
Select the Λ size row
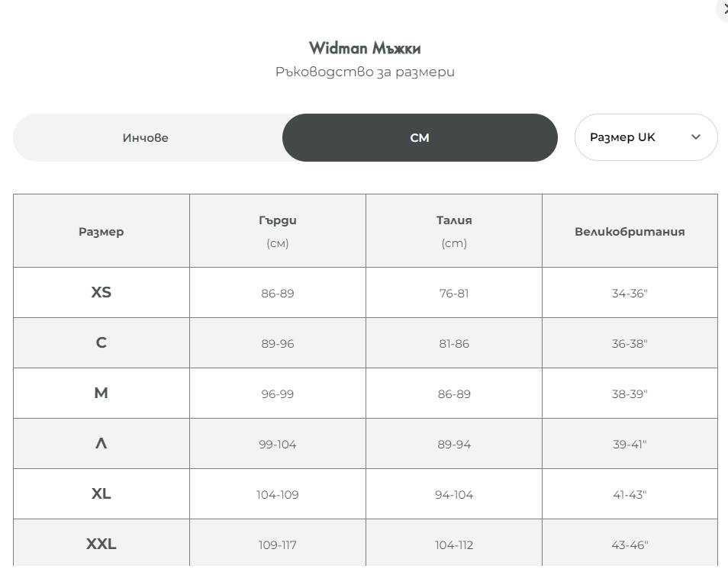366,444
